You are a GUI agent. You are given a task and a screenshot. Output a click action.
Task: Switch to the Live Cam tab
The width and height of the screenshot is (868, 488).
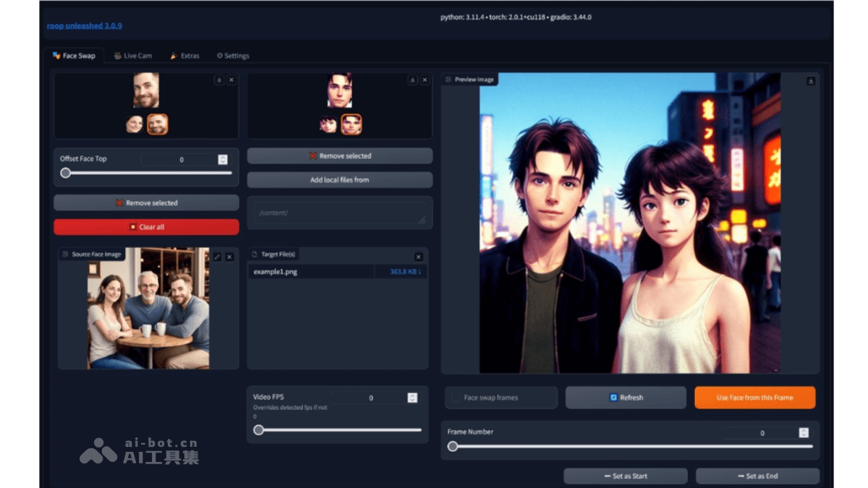(133, 56)
